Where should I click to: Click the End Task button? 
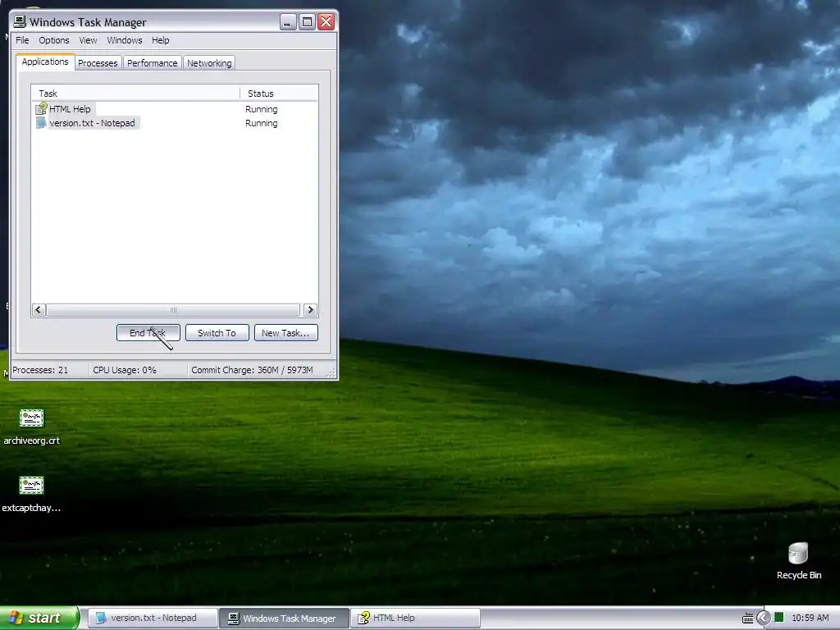click(148, 333)
